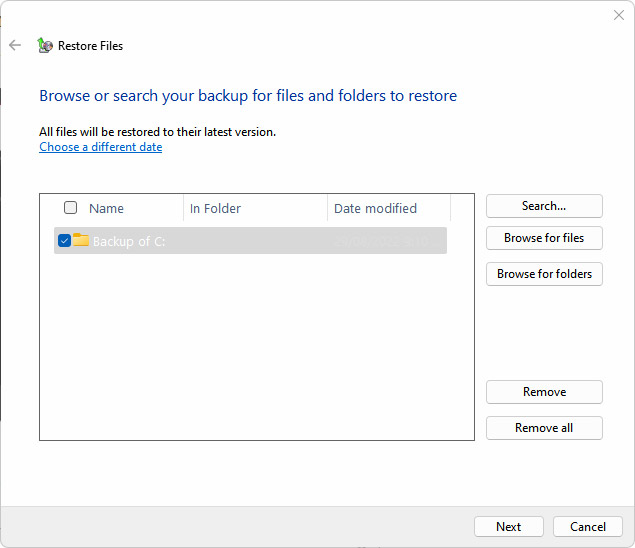Remove the selected item with Remove button
This screenshot has height=548, width=635.
[x=544, y=392]
